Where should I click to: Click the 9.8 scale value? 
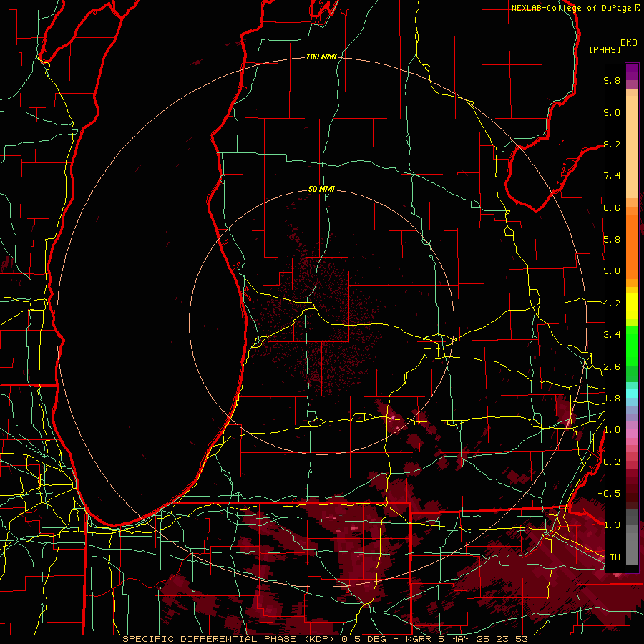[612, 80]
